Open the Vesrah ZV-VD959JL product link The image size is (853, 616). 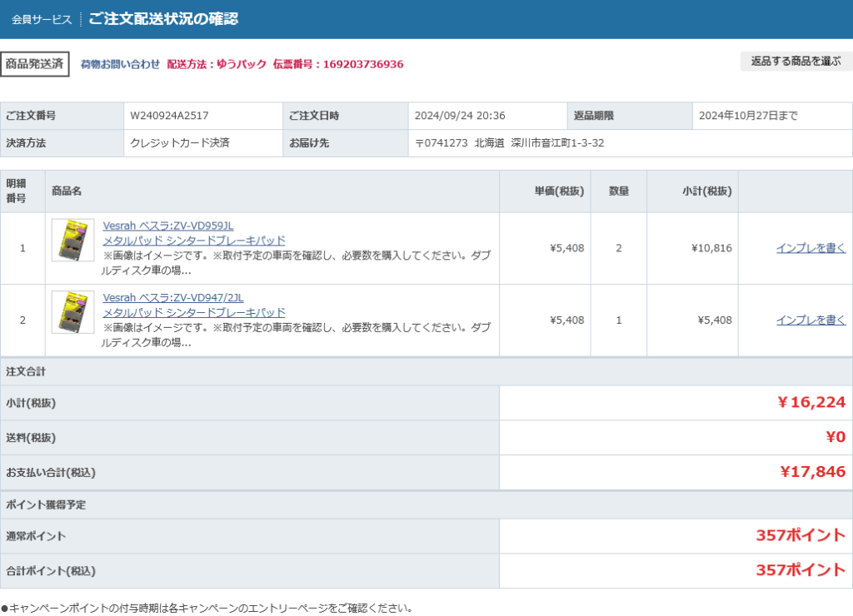168,226
